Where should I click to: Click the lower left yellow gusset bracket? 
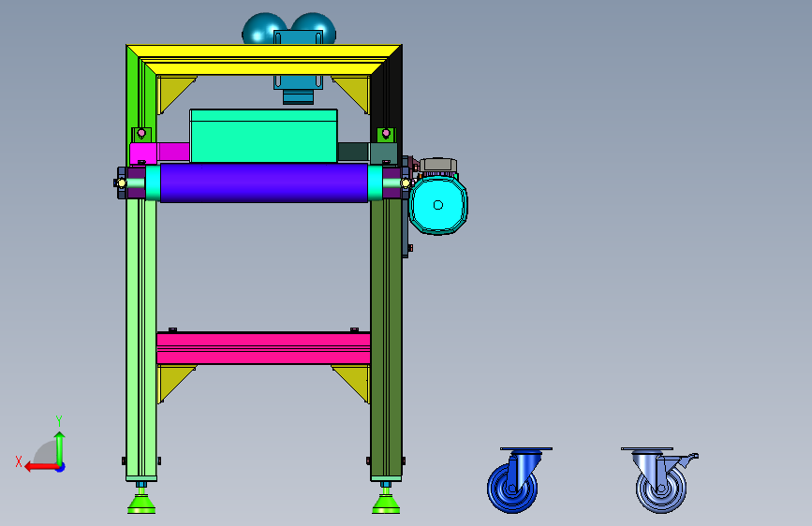[172, 381]
